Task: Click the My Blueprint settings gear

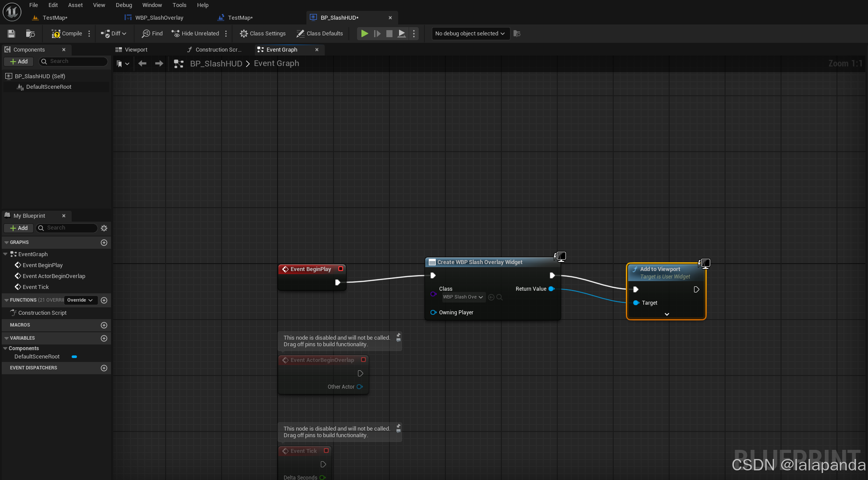Action: click(104, 228)
